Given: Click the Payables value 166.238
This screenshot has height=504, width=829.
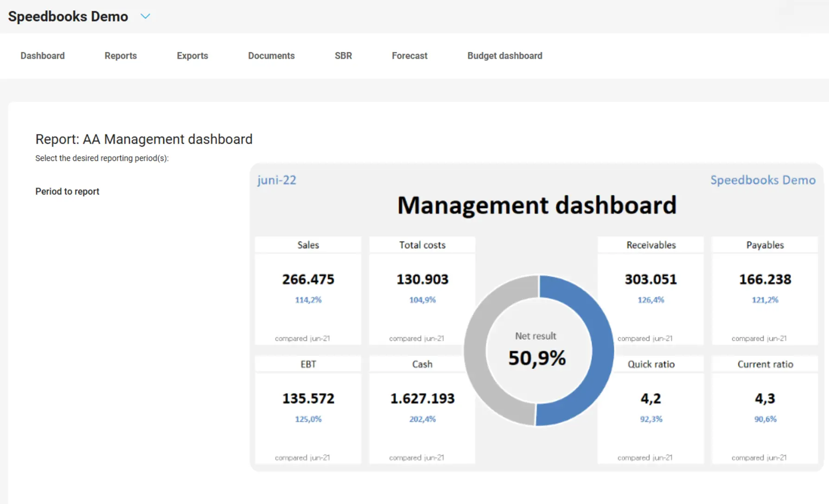Looking at the screenshot, I should tap(765, 279).
